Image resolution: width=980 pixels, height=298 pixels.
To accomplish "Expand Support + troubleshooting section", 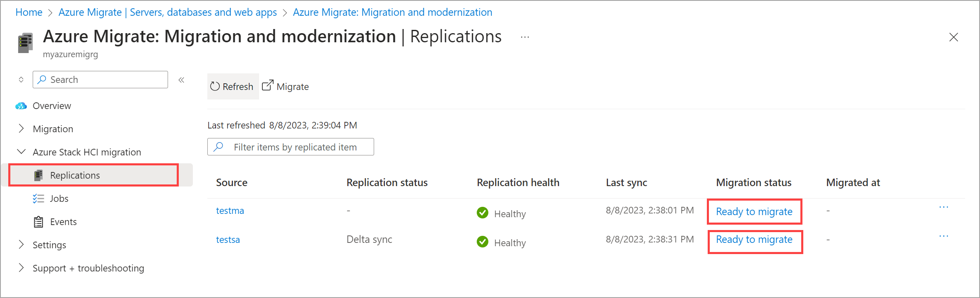I will [x=21, y=268].
